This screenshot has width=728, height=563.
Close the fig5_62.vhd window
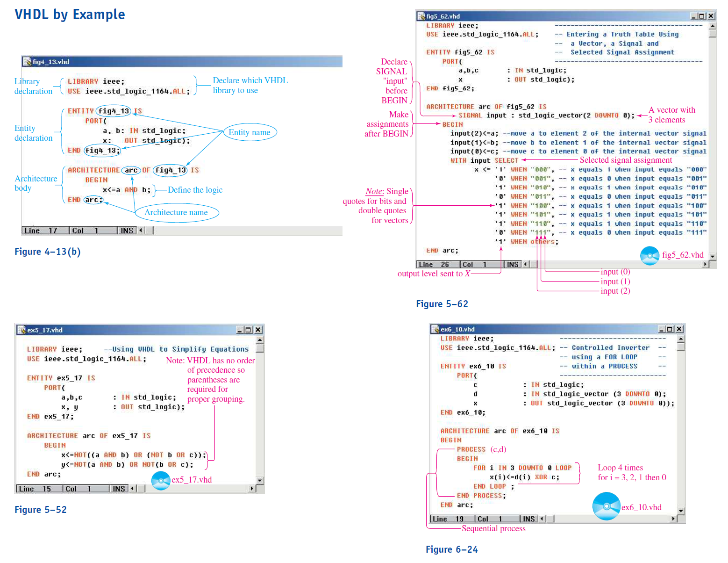click(711, 16)
